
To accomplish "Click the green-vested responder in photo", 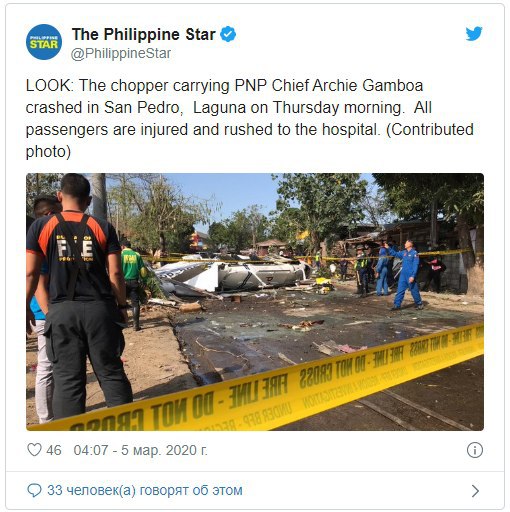I will [x=133, y=284].
